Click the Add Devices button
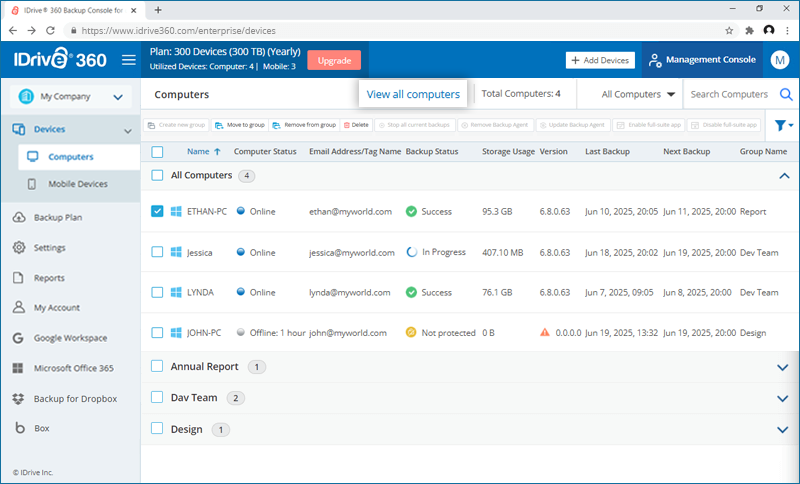This screenshot has height=484, width=800. pyautogui.click(x=600, y=60)
